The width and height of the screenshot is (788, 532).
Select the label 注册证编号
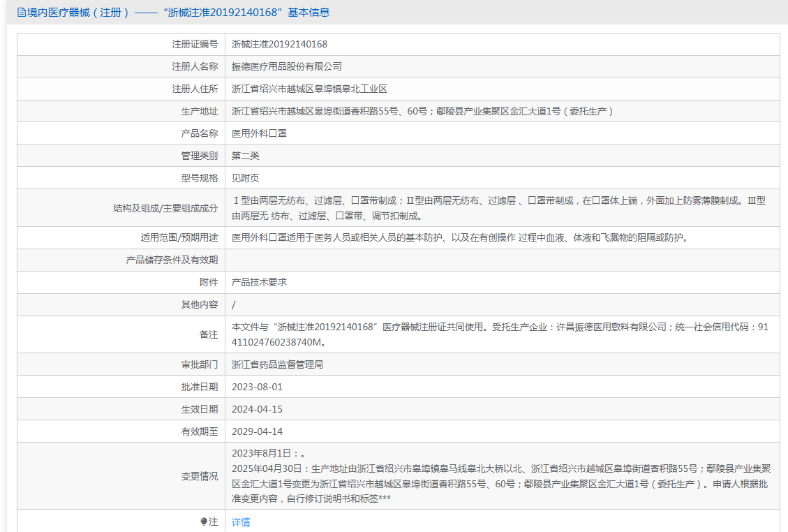195,44
